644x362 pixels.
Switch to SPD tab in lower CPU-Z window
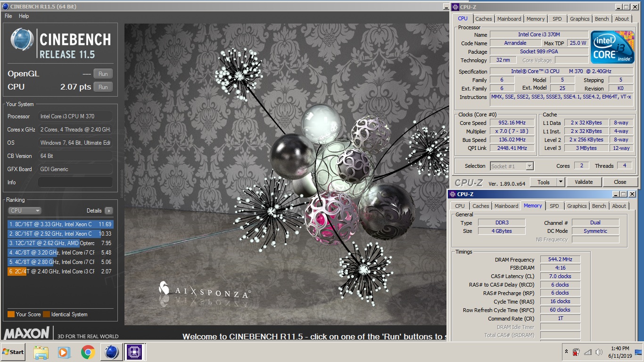click(554, 206)
